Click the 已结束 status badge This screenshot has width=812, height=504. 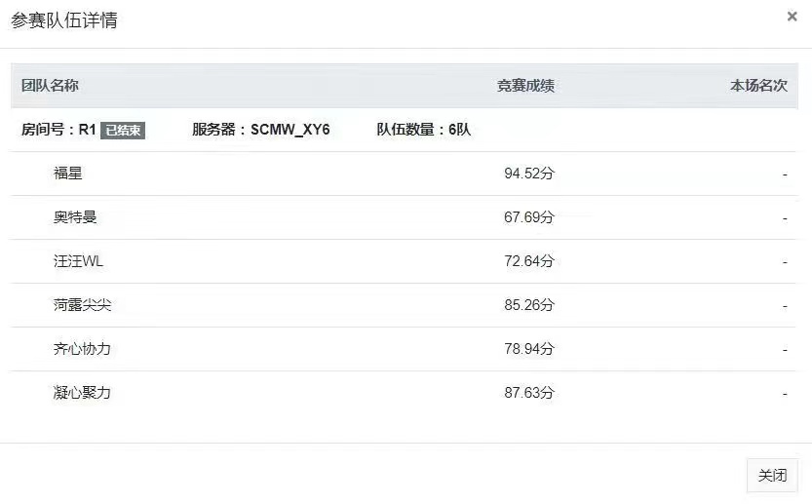[x=123, y=130]
